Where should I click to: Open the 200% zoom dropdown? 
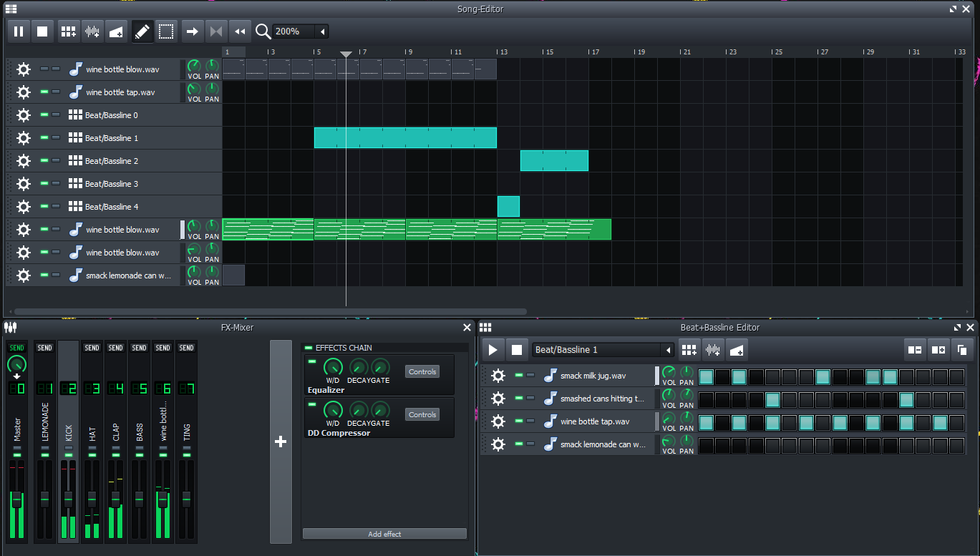(324, 31)
